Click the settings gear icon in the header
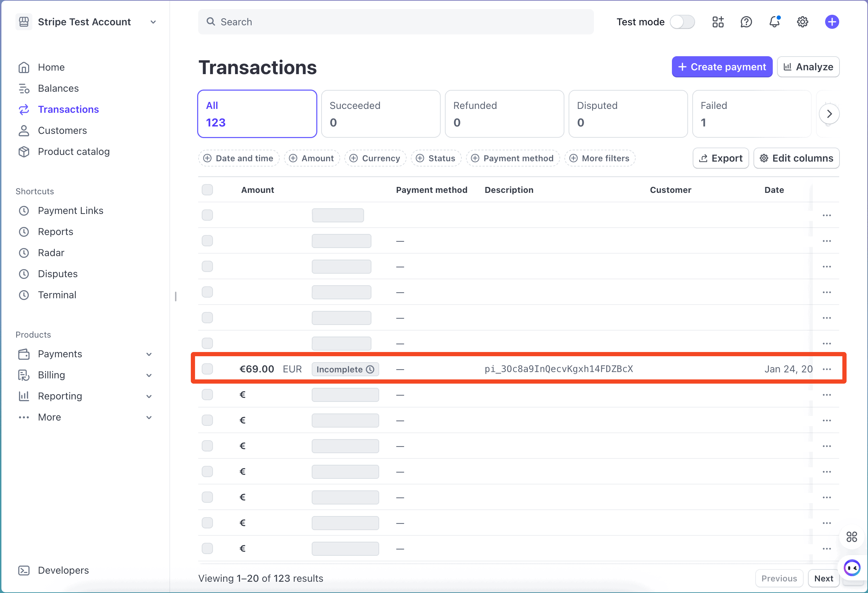Viewport: 868px width, 593px height. (802, 22)
